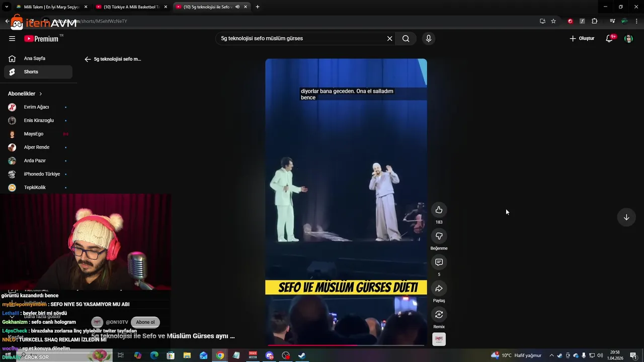
Task: Switch to Milli Takım browser tab
Action: coord(48,7)
